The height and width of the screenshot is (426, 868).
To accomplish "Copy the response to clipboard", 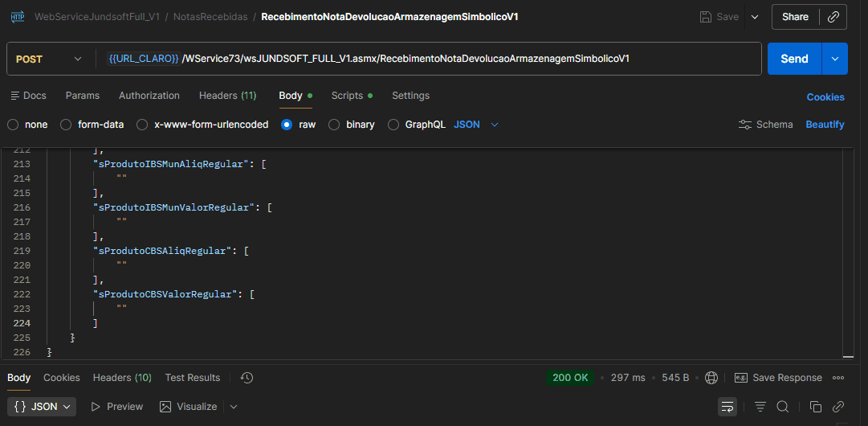I will coord(816,407).
